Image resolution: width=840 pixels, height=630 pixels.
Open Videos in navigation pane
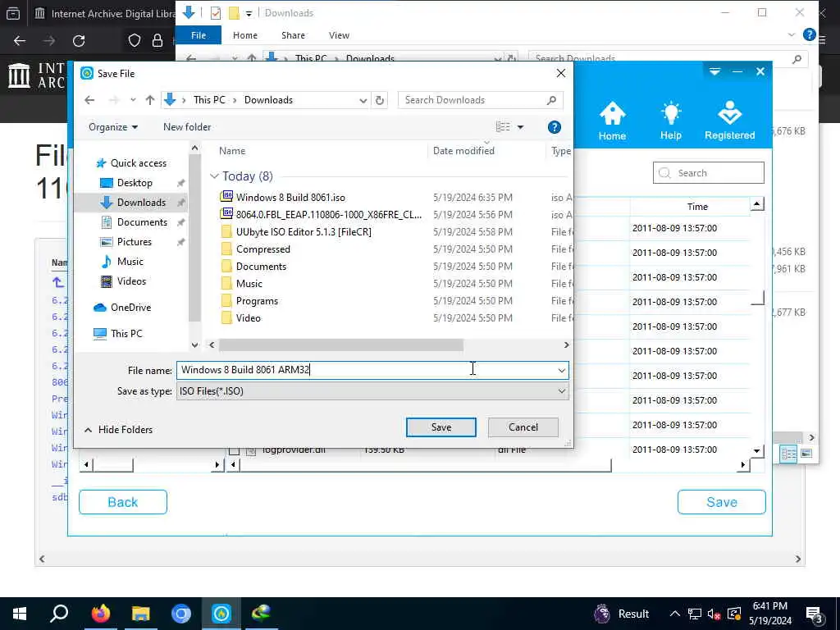pyautogui.click(x=131, y=281)
